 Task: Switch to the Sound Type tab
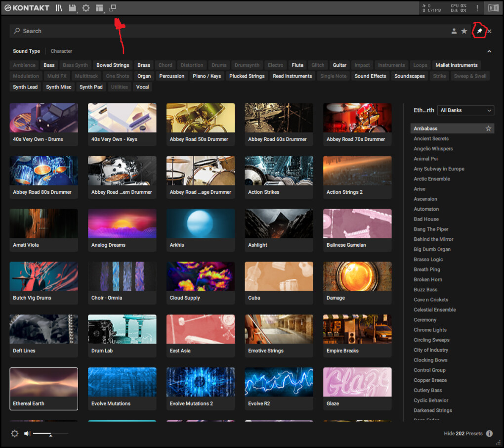26,51
